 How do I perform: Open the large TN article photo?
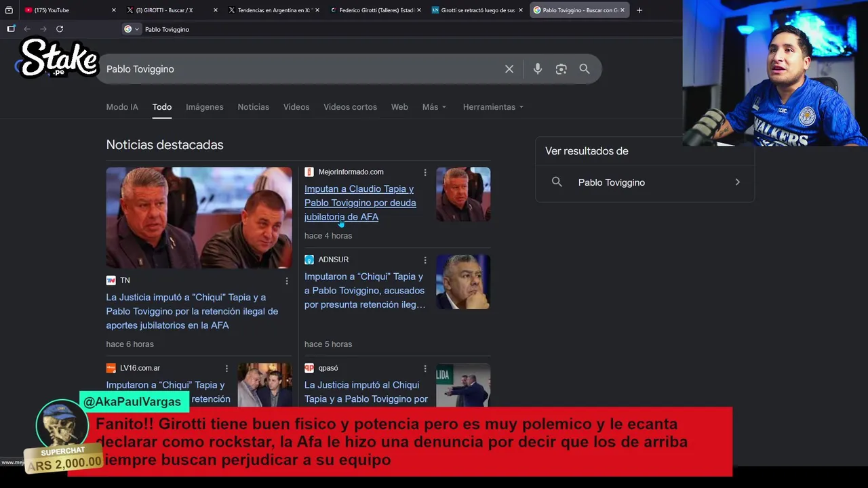(199, 218)
